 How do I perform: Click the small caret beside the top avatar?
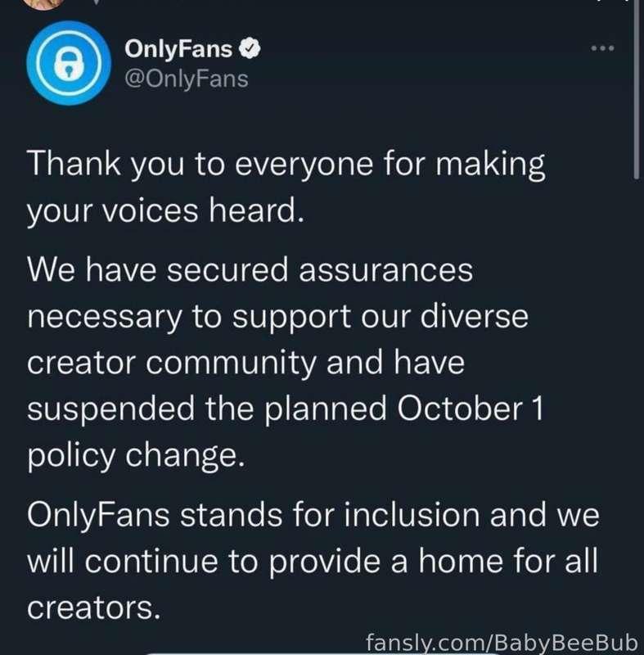tap(96, 2)
